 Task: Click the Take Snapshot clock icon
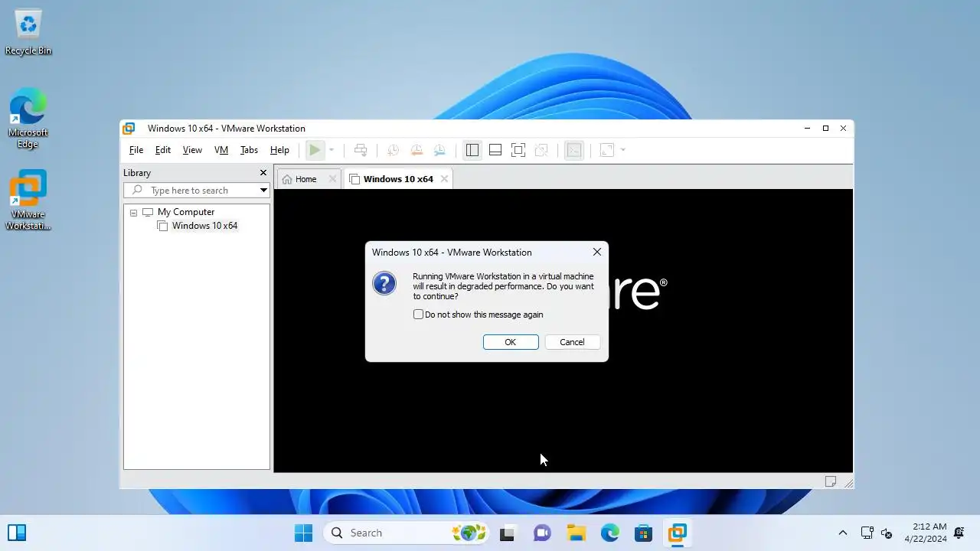(393, 150)
